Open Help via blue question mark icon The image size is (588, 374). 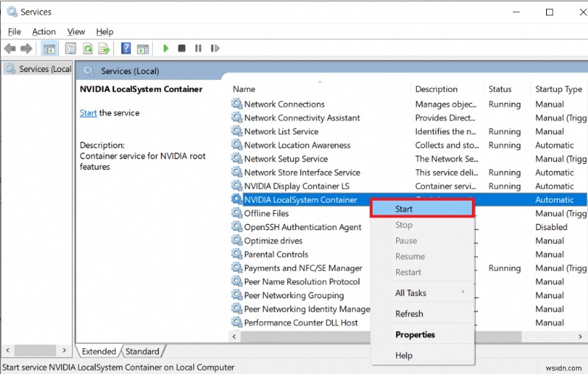pos(126,48)
